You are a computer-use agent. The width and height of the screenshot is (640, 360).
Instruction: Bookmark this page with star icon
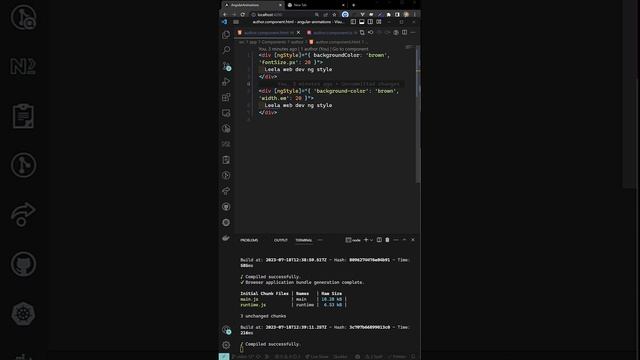(334, 15)
